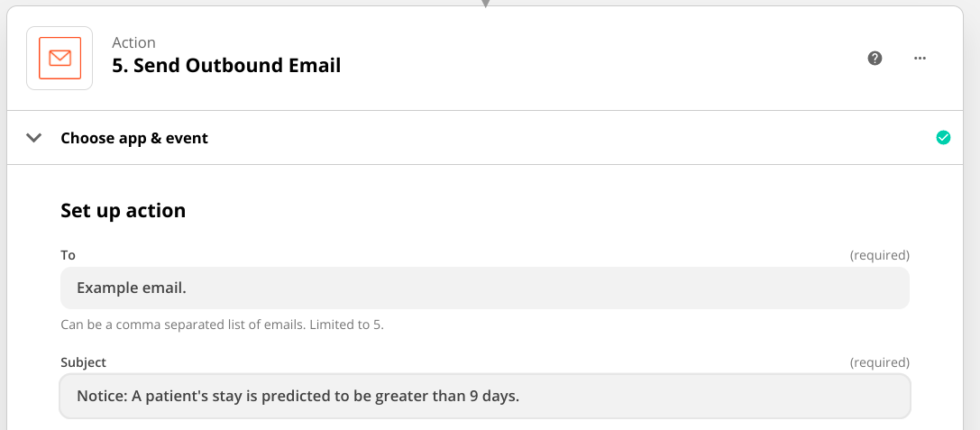Image resolution: width=980 pixels, height=430 pixels.
Task: Expand the Choose app & event section
Action: point(134,138)
